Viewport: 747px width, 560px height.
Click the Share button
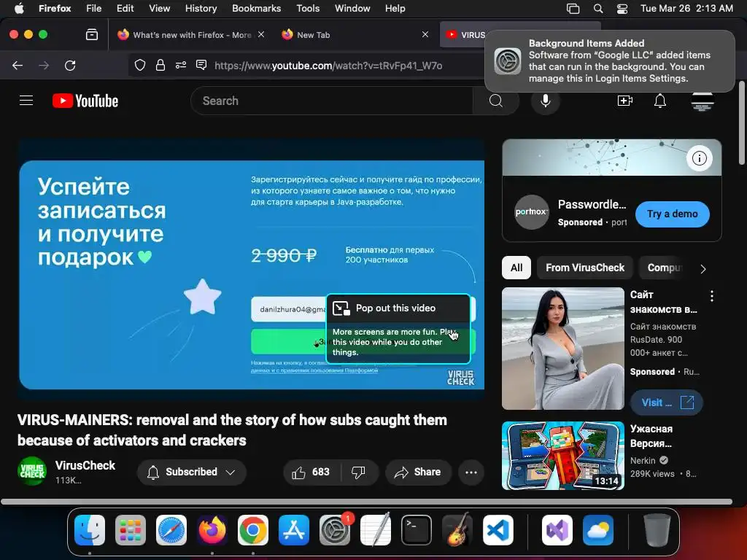pos(418,472)
